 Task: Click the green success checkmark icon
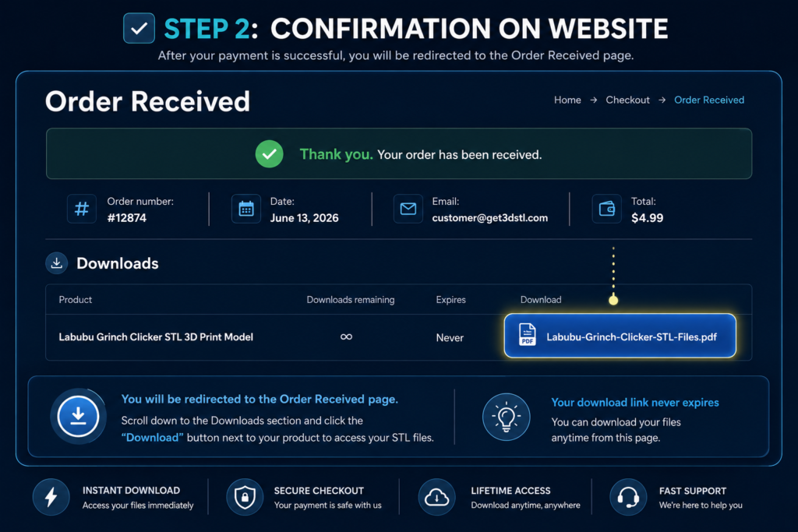[x=269, y=153]
